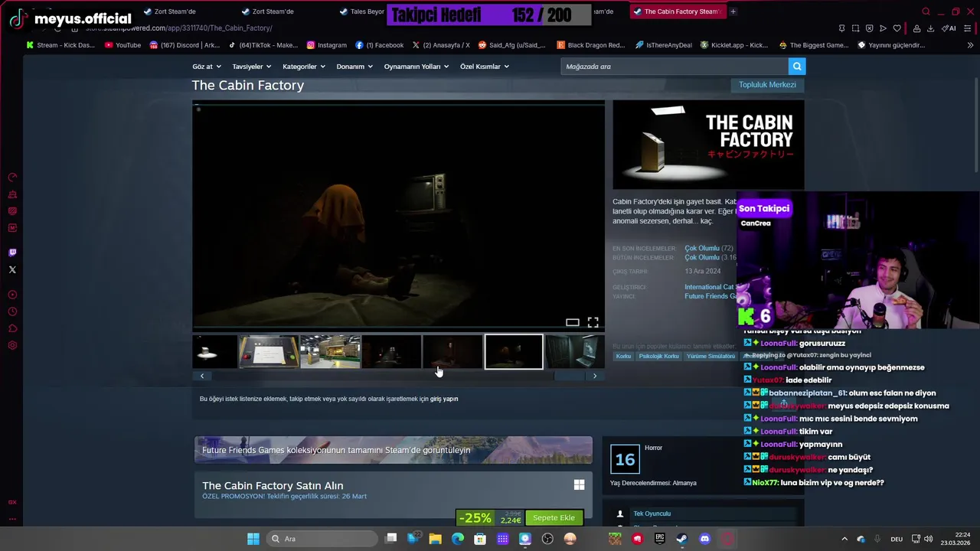This screenshot has width=980, height=551.
Task: Expand Oynamanın Yolları dropdown
Action: click(416, 67)
